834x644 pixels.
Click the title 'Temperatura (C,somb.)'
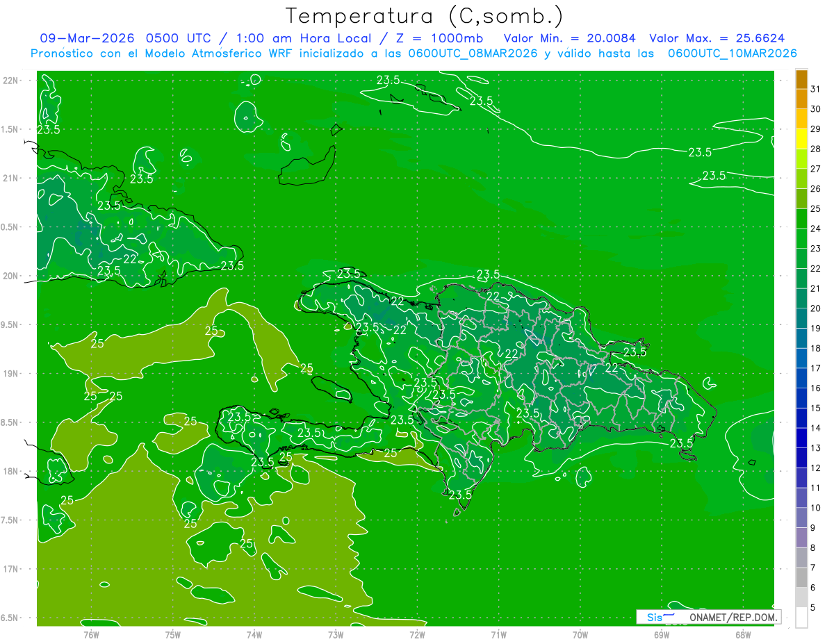425,16
